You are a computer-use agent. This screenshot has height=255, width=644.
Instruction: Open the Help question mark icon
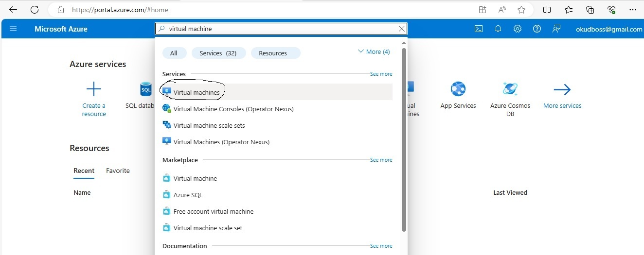pos(537,29)
